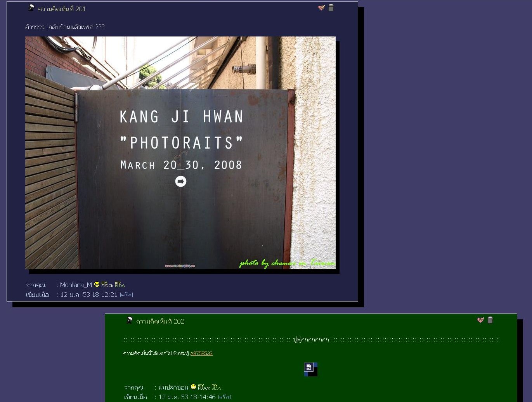Click the heading ความคิดเห็นที่ 202
The image size is (532, 402).
click(x=160, y=321)
